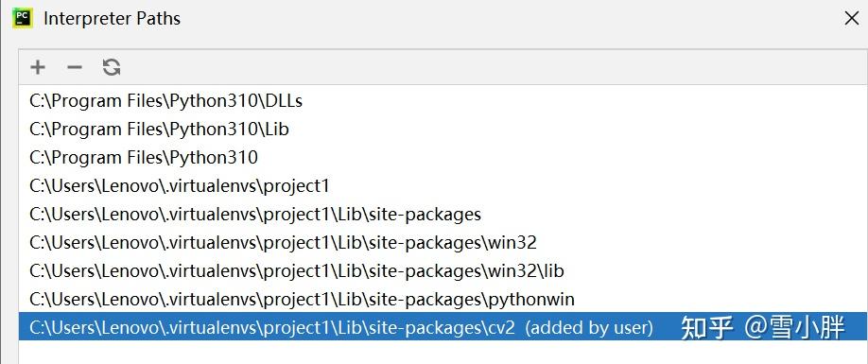Click the 知乎 @雪小胖 watermark text
The width and height of the screenshot is (868, 364).
762,327
